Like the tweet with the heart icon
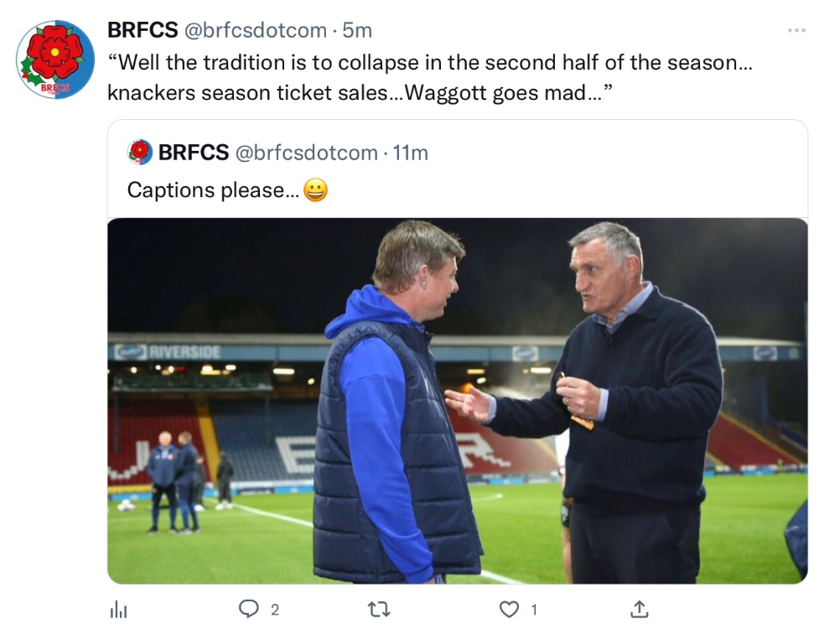This screenshot has width=840, height=644. pos(509,610)
